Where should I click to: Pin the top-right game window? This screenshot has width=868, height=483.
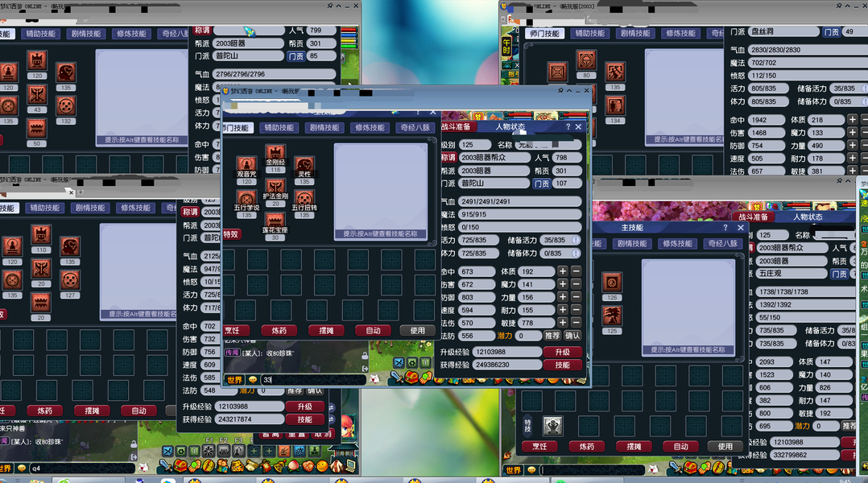[x=838, y=5]
